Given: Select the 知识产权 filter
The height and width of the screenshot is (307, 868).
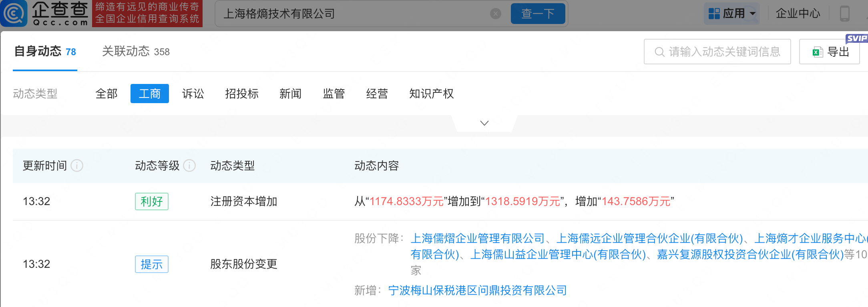Looking at the screenshot, I should (x=432, y=94).
